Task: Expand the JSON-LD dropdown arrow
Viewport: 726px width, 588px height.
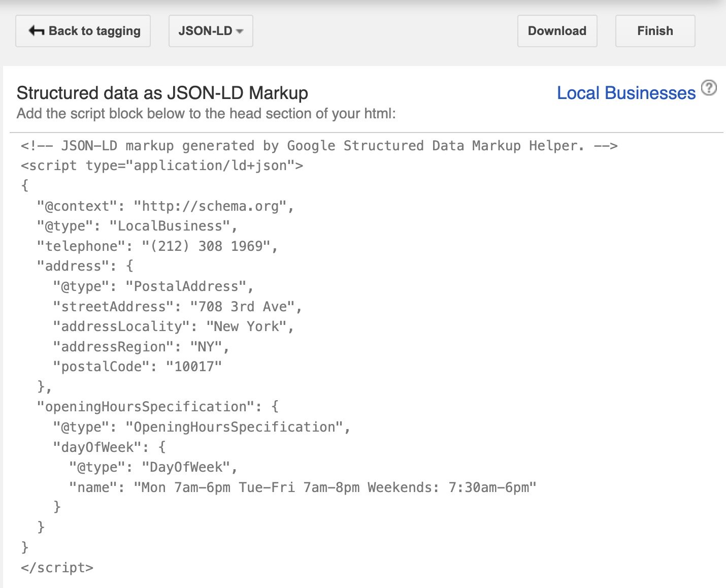Action: [x=240, y=31]
